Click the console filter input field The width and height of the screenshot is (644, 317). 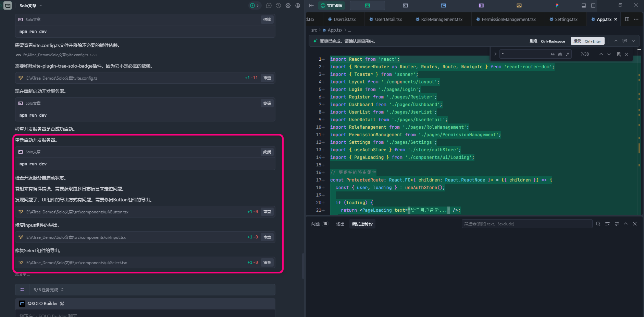527,224
